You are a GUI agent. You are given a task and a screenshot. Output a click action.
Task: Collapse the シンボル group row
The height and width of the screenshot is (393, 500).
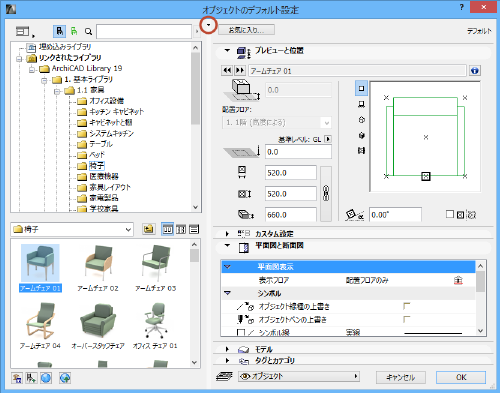pyautogui.click(x=228, y=293)
